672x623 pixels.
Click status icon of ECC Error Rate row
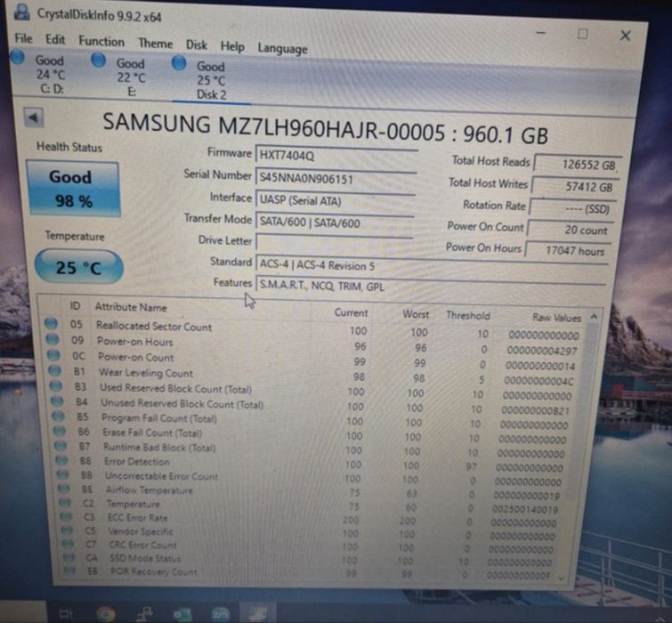click(66, 516)
